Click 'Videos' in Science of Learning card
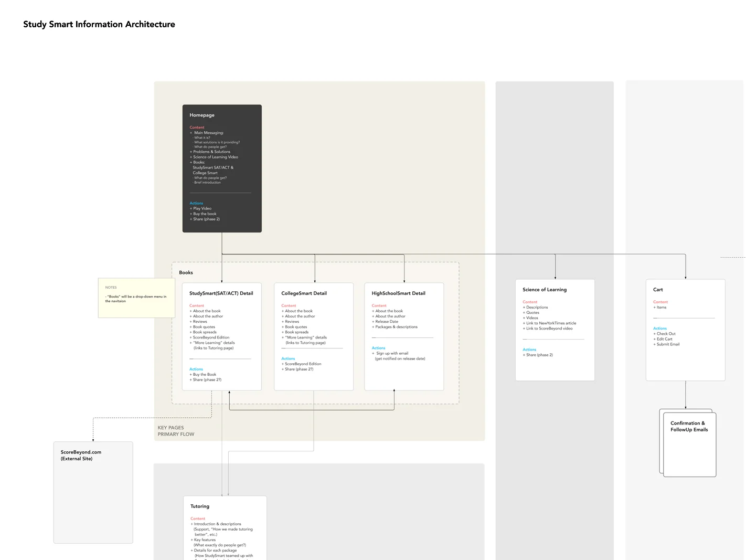The height and width of the screenshot is (560, 746). coord(532,318)
